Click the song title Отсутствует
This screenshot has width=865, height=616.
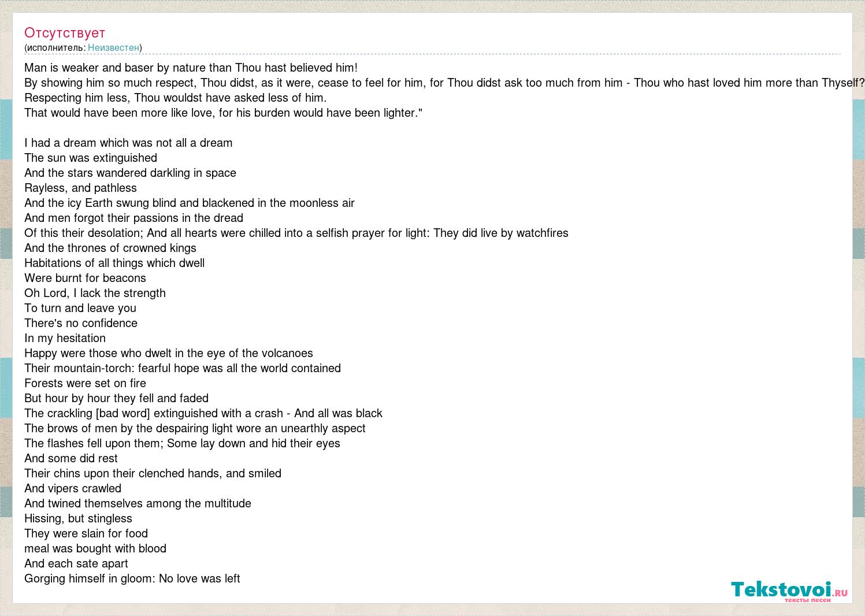click(65, 32)
